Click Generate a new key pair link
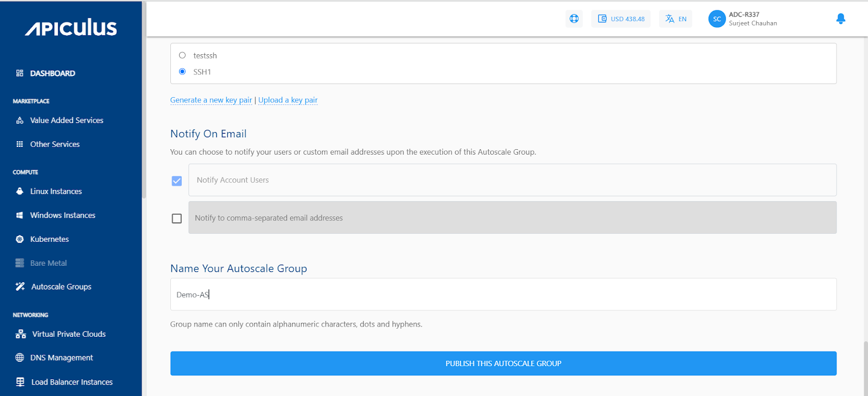Screen dimensions: 868x396 click(x=211, y=100)
